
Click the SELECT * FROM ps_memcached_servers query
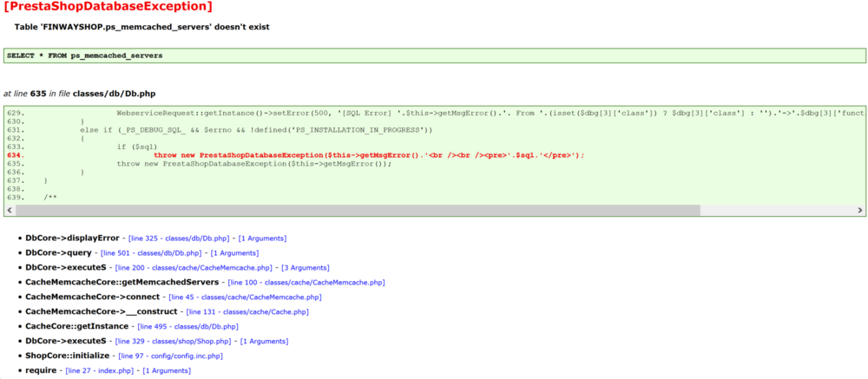[x=85, y=56]
